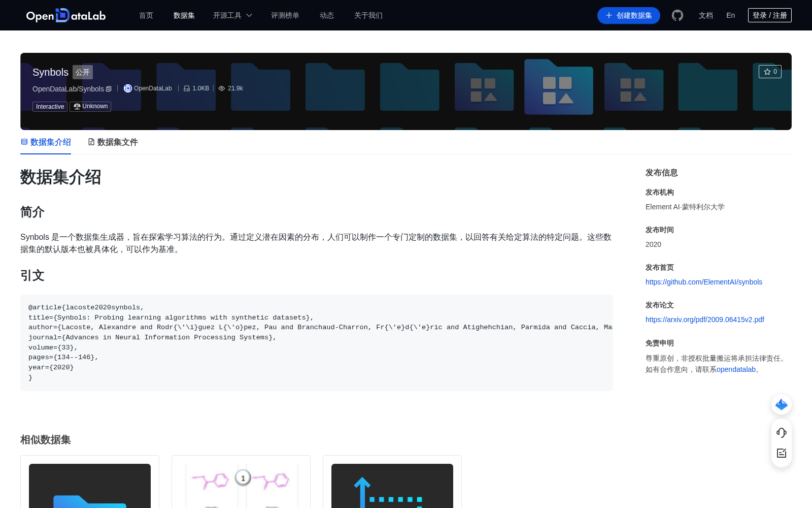Open the customer support headset icon
This screenshot has width=812, height=508.
782,432
